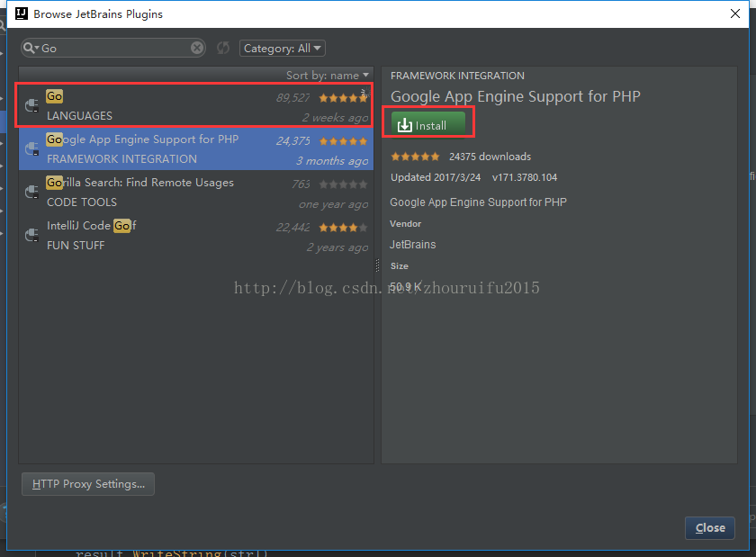This screenshot has height=557, width=756.
Task: Click the star rating of IntelliJ Code Golf
Action: (343, 227)
